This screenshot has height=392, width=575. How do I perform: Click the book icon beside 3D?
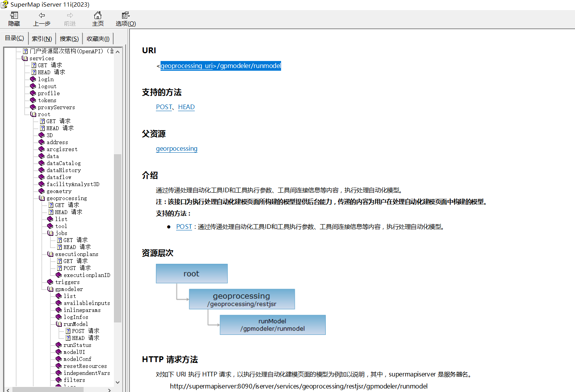click(42, 135)
